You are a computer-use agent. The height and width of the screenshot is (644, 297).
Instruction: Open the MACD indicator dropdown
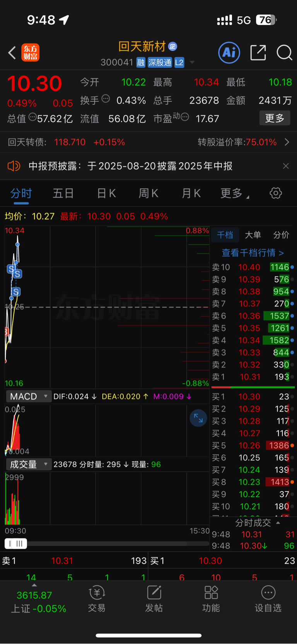(x=29, y=397)
